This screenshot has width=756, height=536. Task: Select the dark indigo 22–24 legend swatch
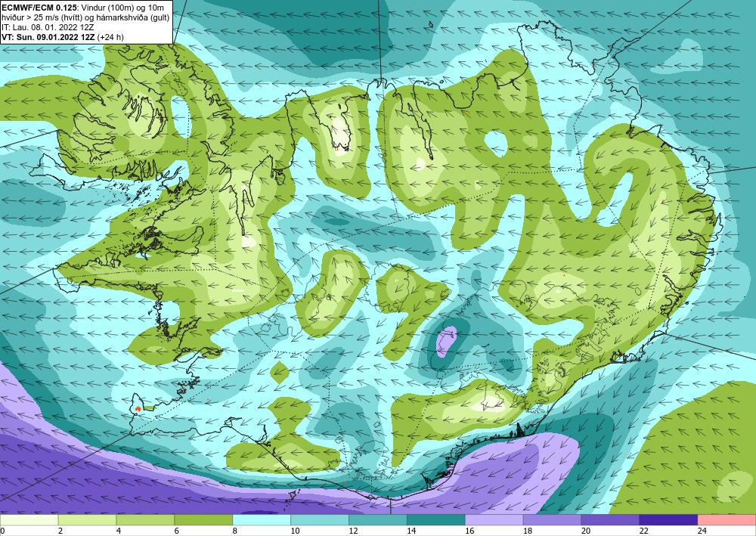(x=669, y=520)
